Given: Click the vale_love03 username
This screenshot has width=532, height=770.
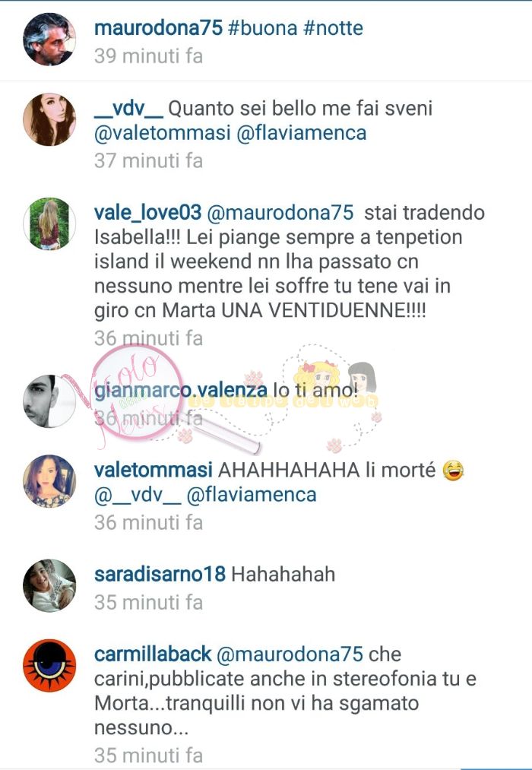Looking at the screenshot, I should [x=147, y=213].
